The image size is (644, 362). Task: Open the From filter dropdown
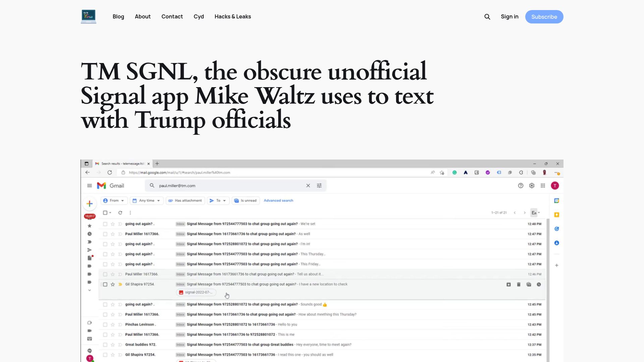(114, 200)
